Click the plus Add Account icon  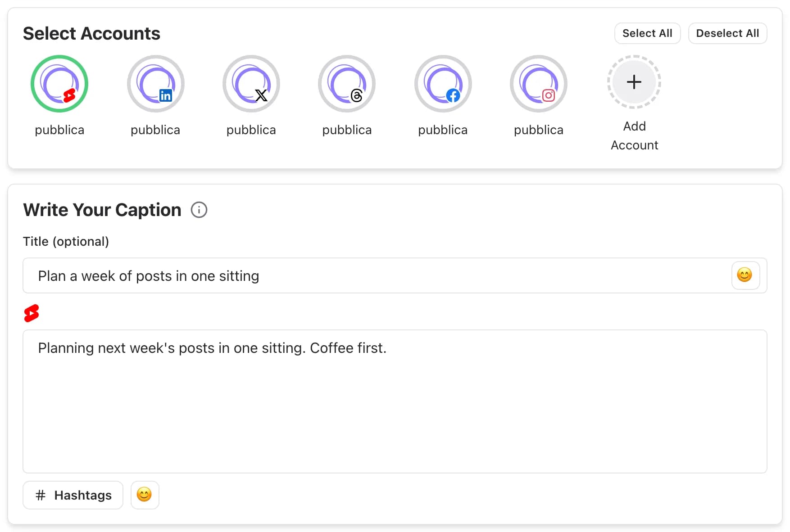634,82
